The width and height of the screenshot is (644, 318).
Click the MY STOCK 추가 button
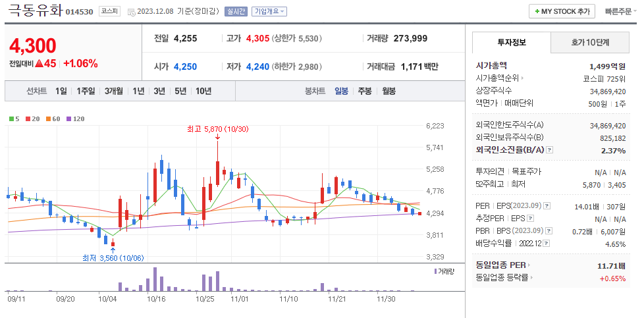point(562,11)
